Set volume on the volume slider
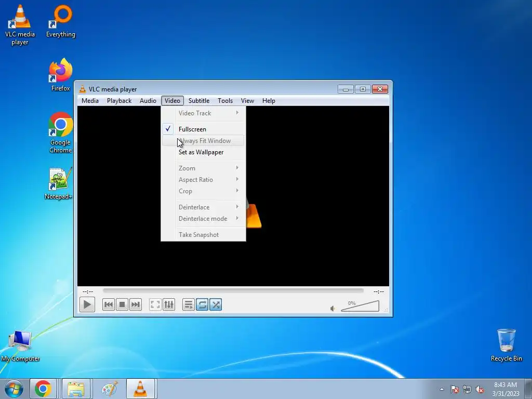The image size is (532, 399). tap(360, 306)
